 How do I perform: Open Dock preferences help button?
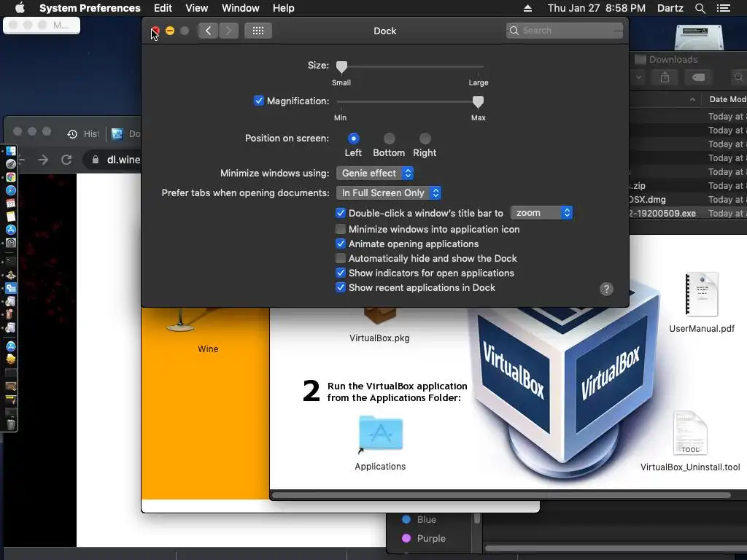pyautogui.click(x=606, y=289)
